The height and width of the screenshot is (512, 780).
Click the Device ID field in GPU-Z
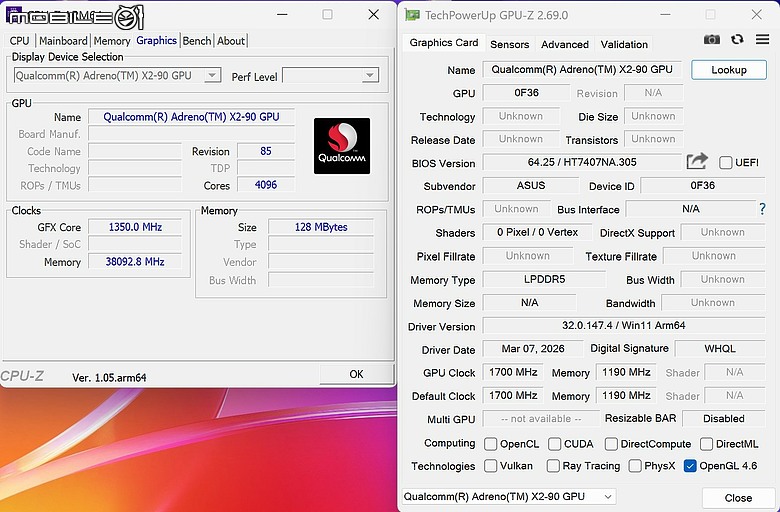702,186
